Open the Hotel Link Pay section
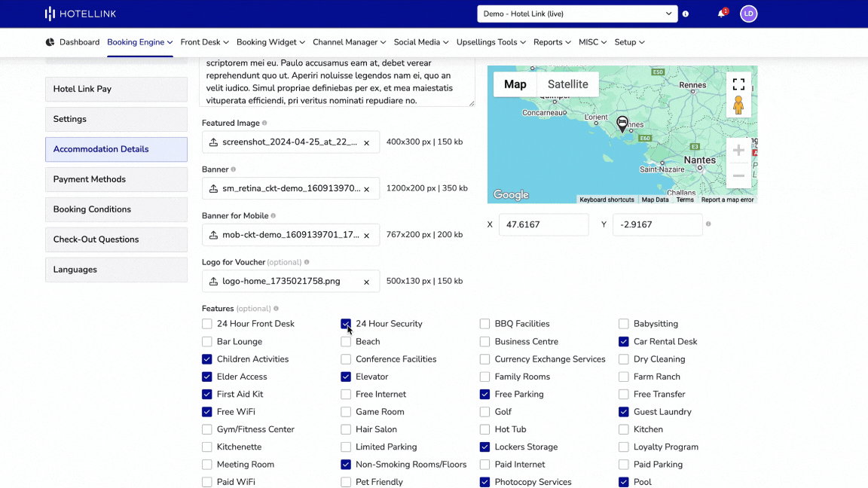This screenshot has width=868, height=488. (x=116, y=89)
